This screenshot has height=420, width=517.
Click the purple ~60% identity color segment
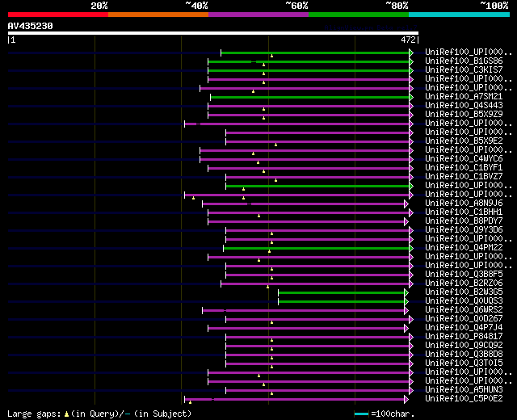[x=258, y=15]
